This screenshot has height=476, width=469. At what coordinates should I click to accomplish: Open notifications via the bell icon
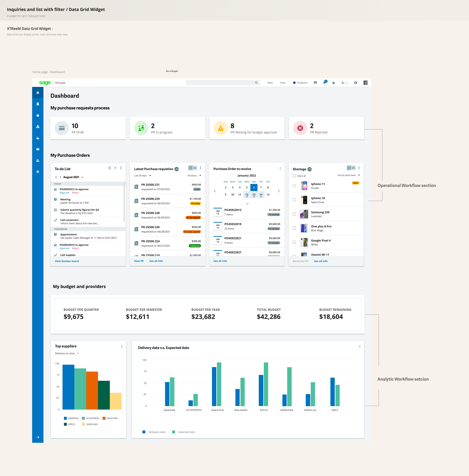pyautogui.click(x=324, y=83)
